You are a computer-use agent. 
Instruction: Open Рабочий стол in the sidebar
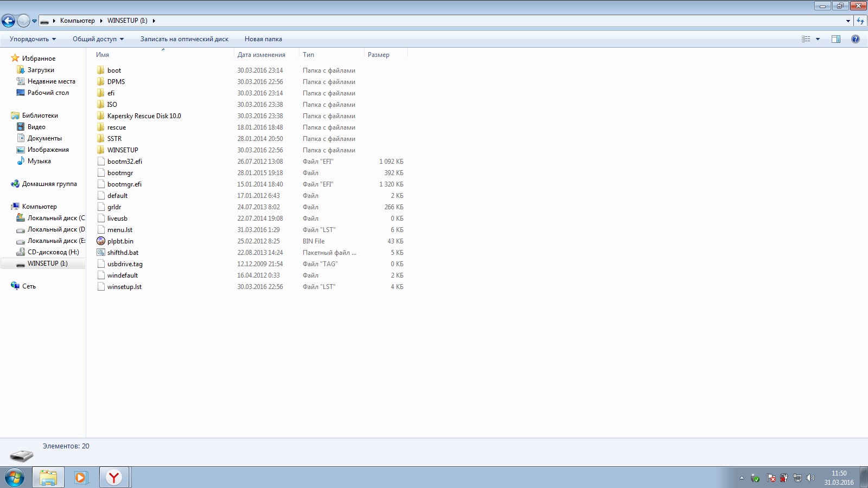[x=48, y=93]
